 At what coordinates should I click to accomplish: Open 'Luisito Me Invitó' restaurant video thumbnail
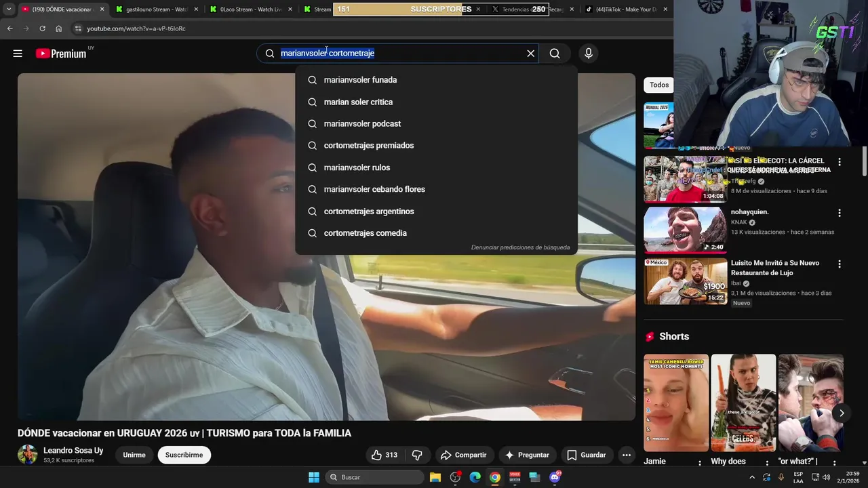pos(685,281)
